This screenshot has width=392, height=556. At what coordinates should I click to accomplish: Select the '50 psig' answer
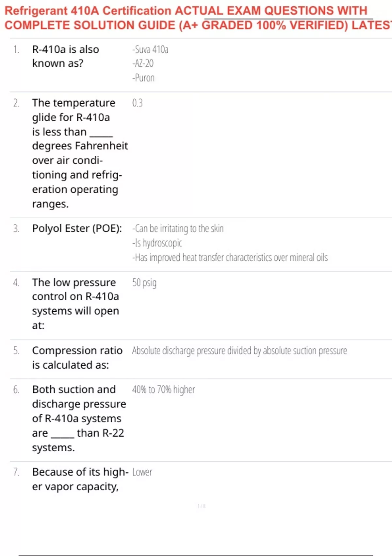[x=144, y=283]
